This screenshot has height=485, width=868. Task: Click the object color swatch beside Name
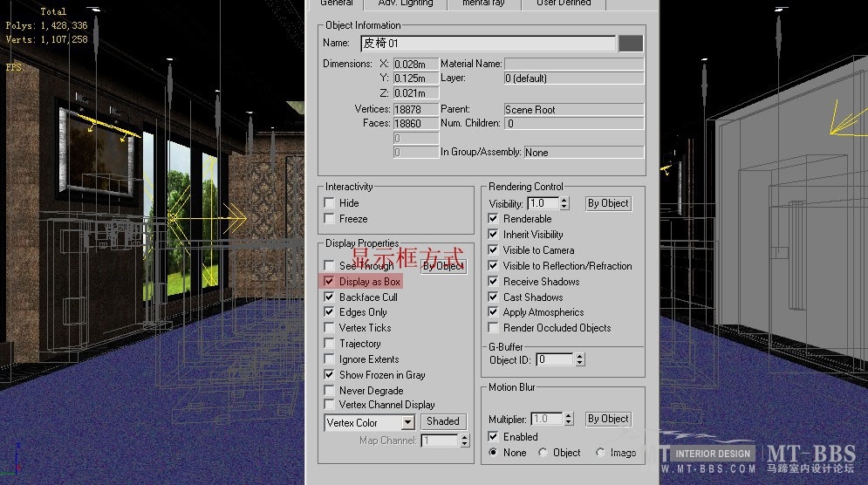pyautogui.click(x=630, y=43)
